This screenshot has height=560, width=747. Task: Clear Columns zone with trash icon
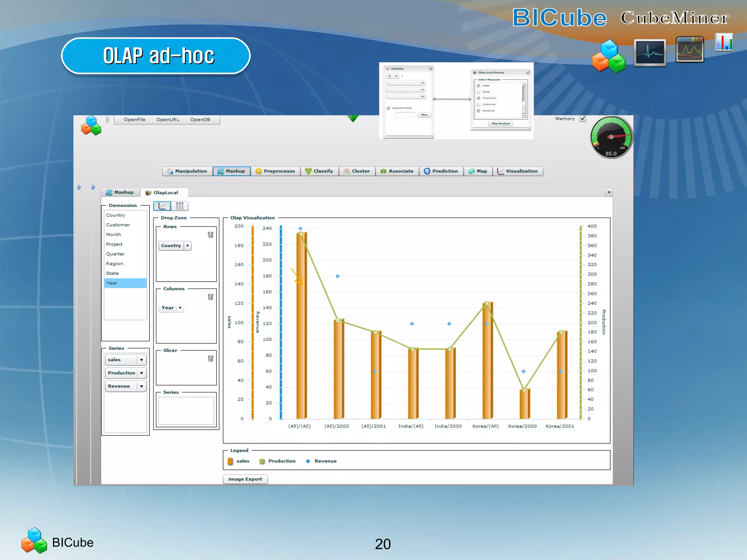coord(210,297)
